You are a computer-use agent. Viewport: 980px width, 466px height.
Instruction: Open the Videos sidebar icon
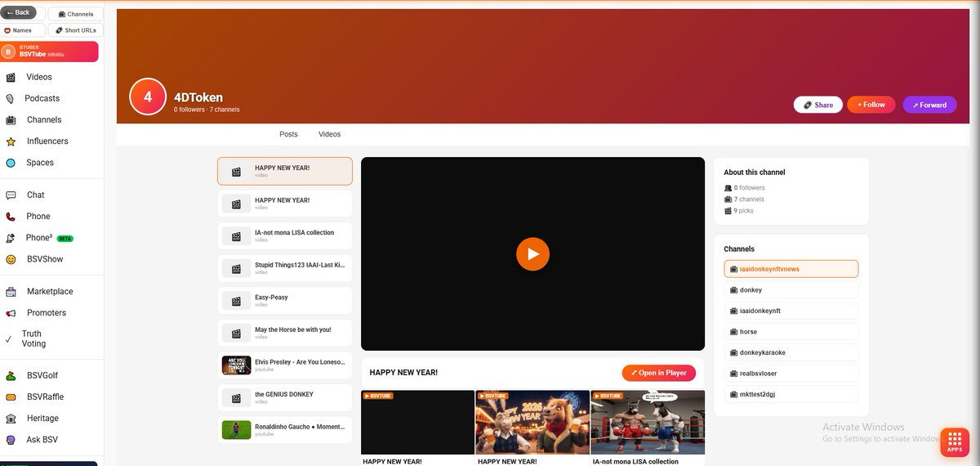[11, 78]
